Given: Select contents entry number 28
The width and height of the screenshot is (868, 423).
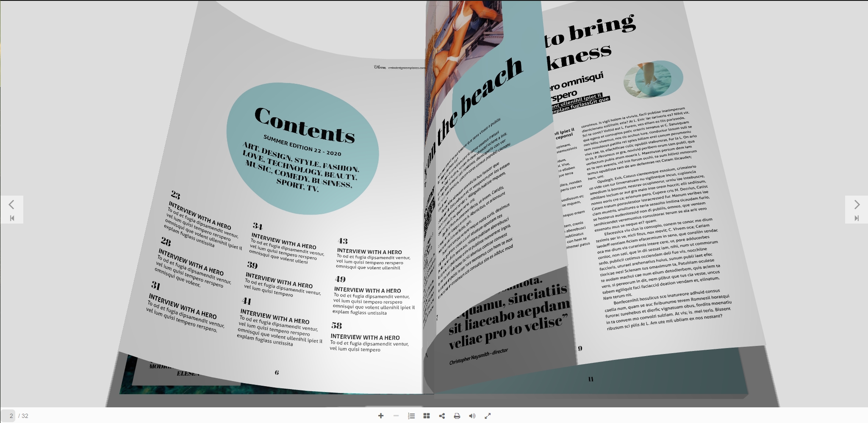Looking at the screenshot, I should pos(166,241).
